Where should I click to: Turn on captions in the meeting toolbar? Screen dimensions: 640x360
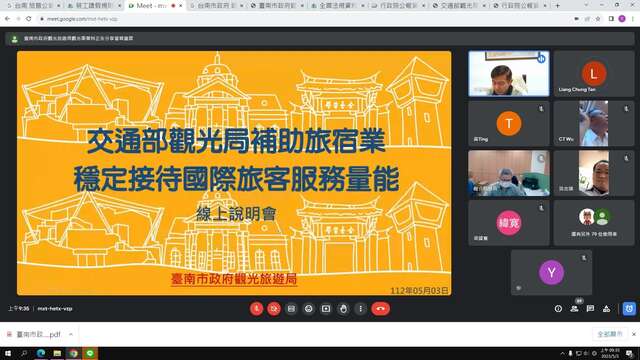pyautogui.click(x=291, y=309)
